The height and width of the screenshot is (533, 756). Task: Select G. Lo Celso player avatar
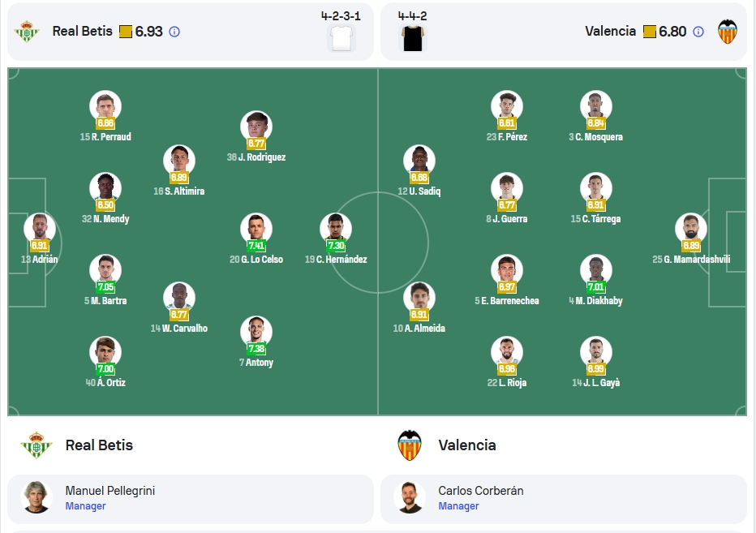[x=256, y=229]
